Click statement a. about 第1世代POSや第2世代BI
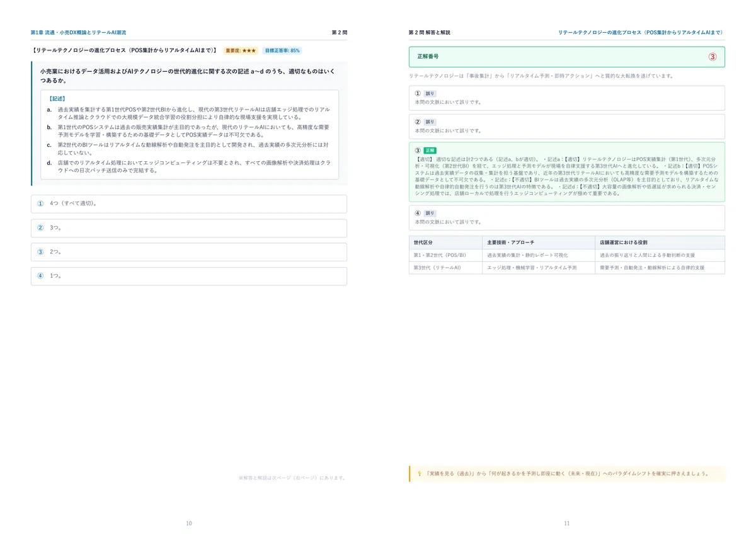The image size is (756, 534). pos(189,113)
